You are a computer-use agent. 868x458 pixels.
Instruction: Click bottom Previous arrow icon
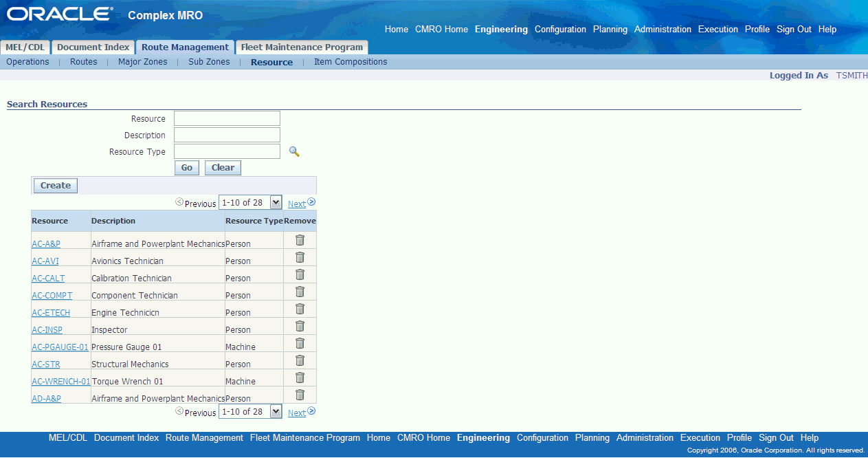(179, 411)
